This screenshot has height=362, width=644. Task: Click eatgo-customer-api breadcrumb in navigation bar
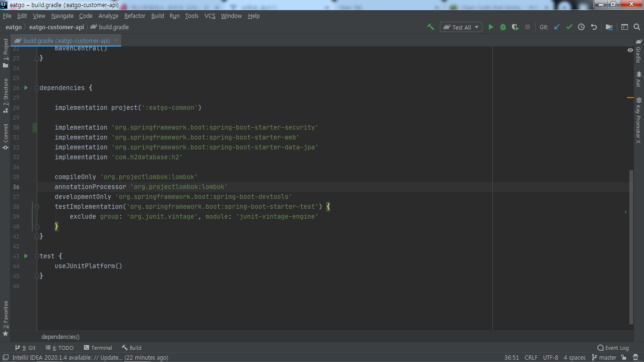(x=57, y=27)
